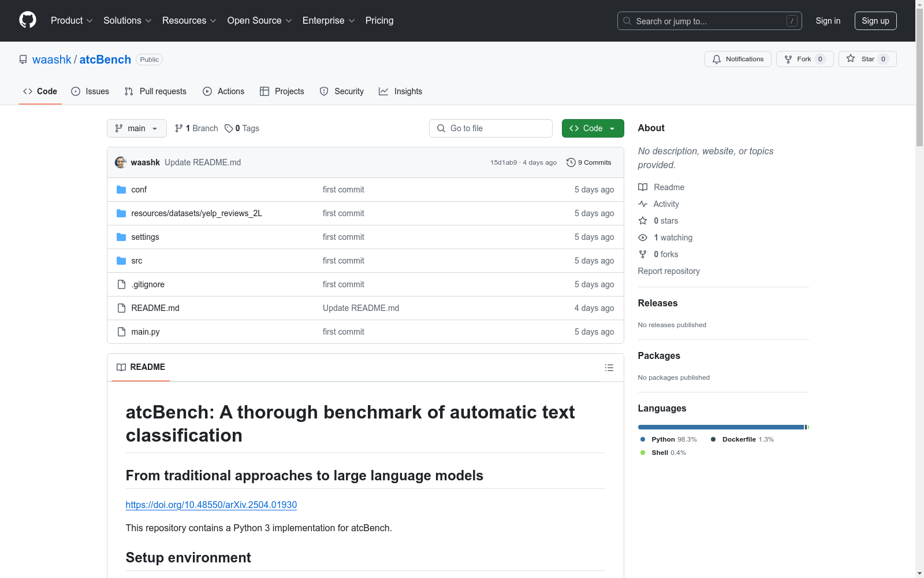Focus the Go to file input

click(x=491, y=128)
